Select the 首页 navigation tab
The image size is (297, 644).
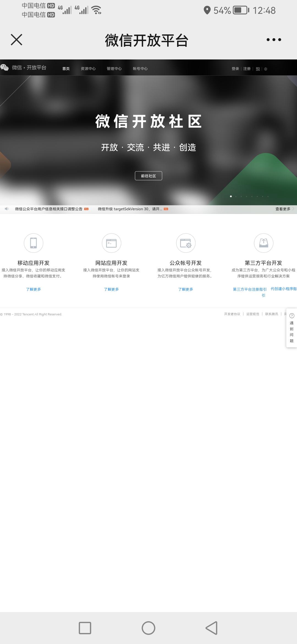coord(66,69)
